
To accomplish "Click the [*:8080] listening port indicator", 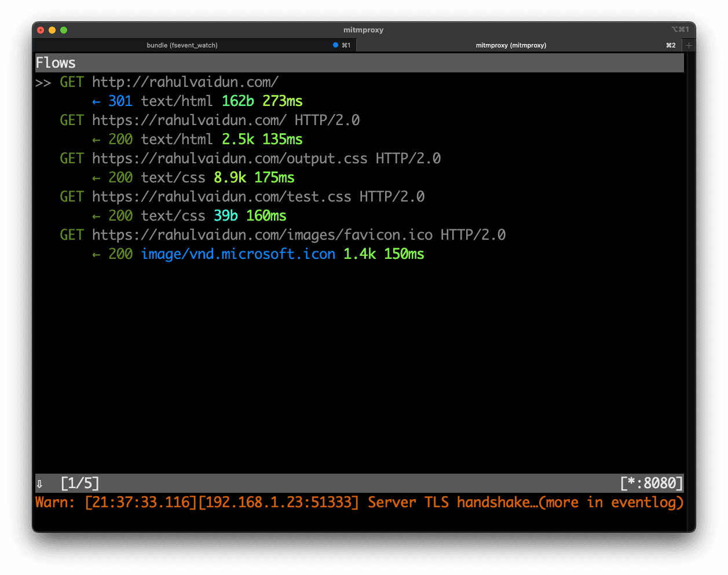I will [x=652, y=484].
